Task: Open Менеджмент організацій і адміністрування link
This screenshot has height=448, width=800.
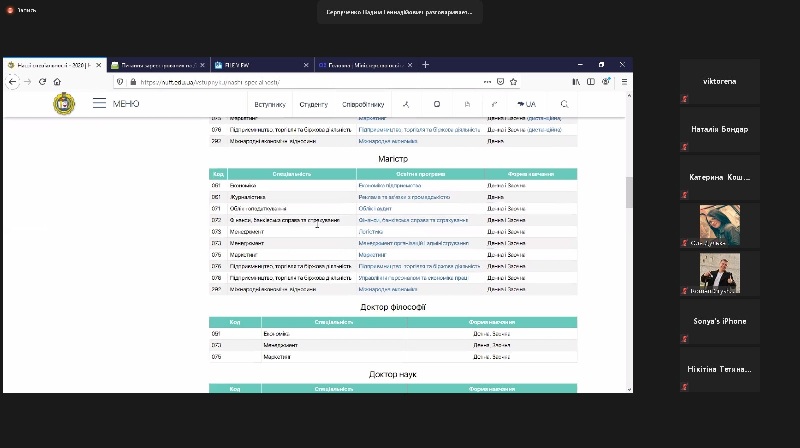Action: pyautogui.click(x=414, y=243)
